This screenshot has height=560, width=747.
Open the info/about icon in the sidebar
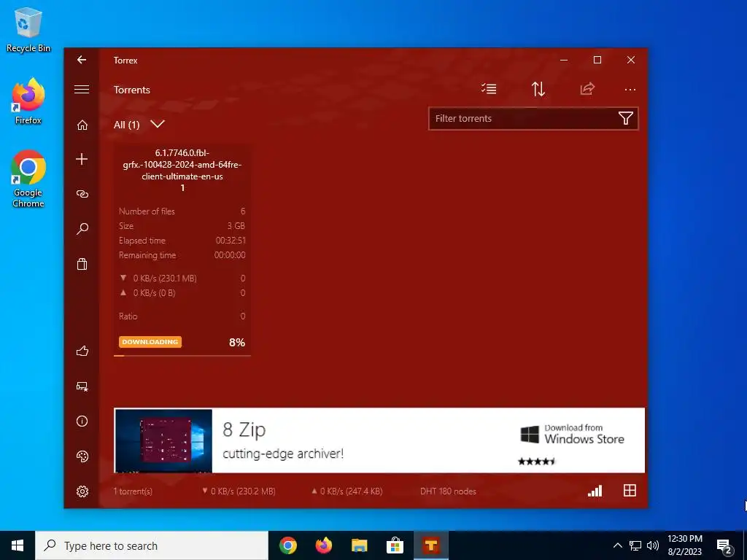(82, 421)
